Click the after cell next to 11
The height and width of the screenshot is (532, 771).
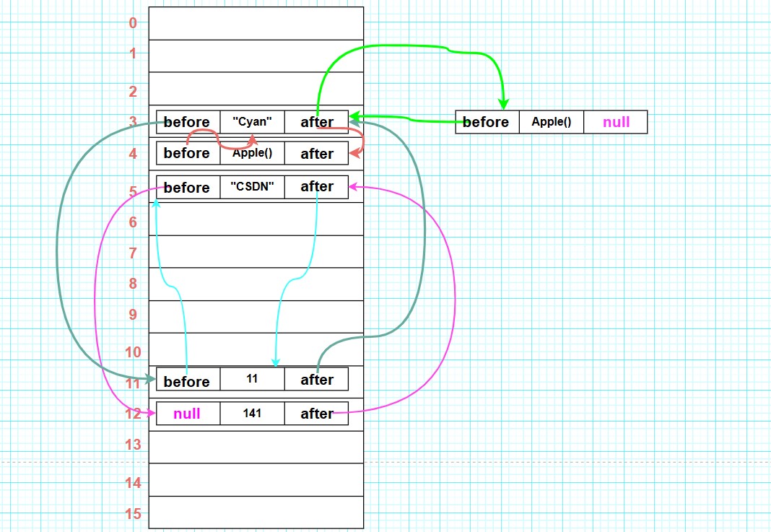click(316, 378)
